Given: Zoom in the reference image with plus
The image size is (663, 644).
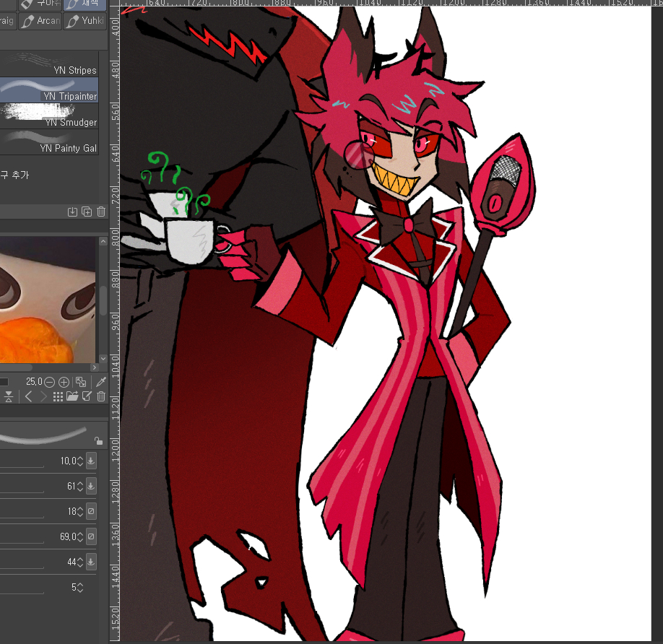Looking at the screenshot, I should tap(64, 382).
